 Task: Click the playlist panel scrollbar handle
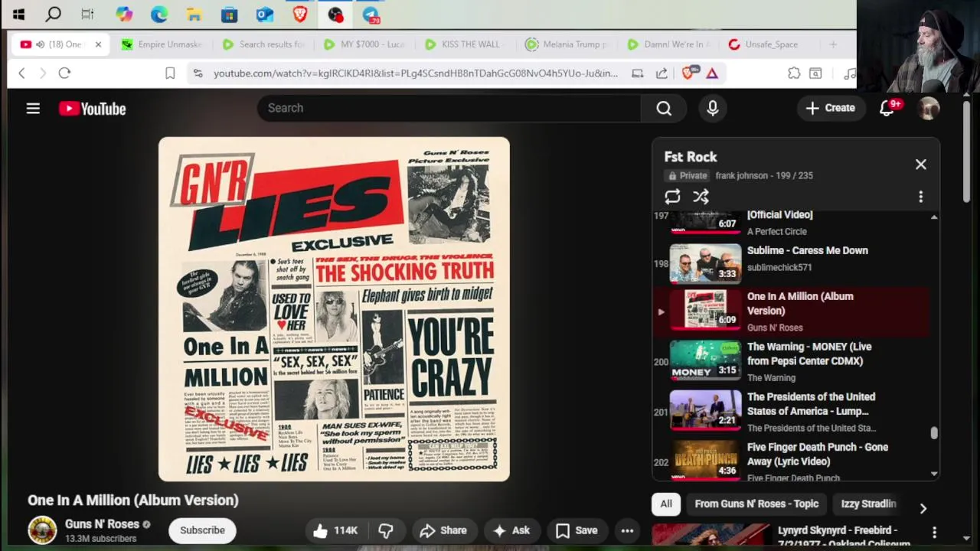coord(934,433)
